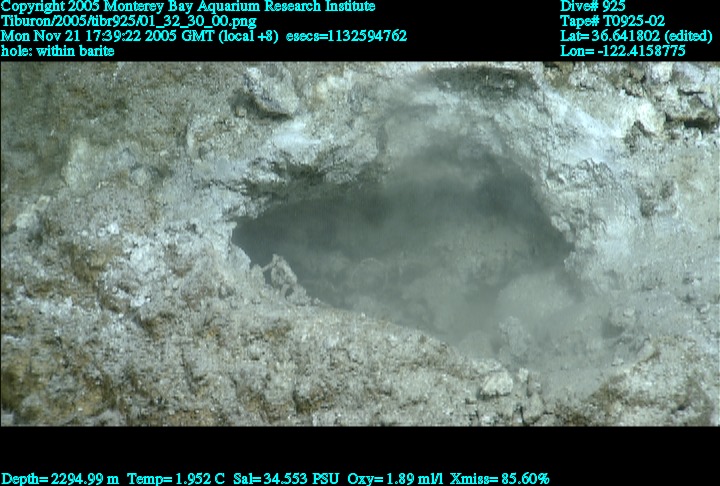This screenshot has width=720, height=486.
Task: Click the "Temp= 1.952 C" reading
Action: (x=176, y=479)
